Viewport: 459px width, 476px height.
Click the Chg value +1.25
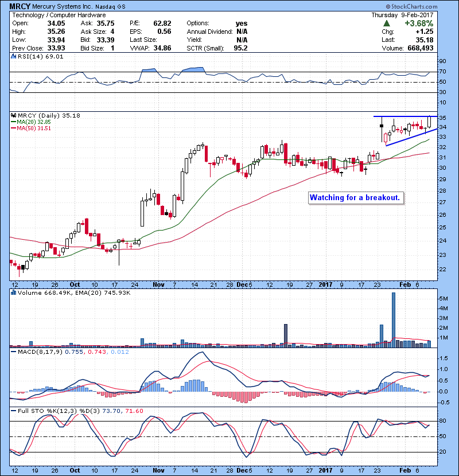[425, 32]
